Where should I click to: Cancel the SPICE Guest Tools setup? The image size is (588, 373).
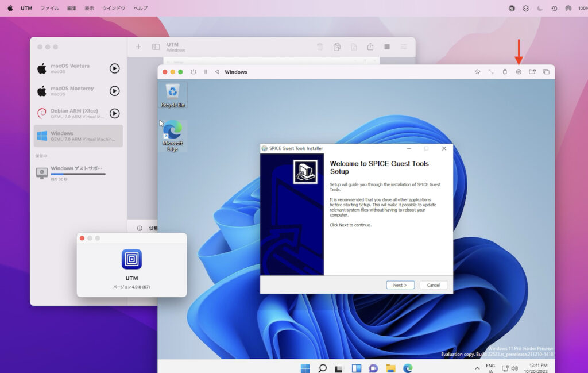tap(434, 284)
